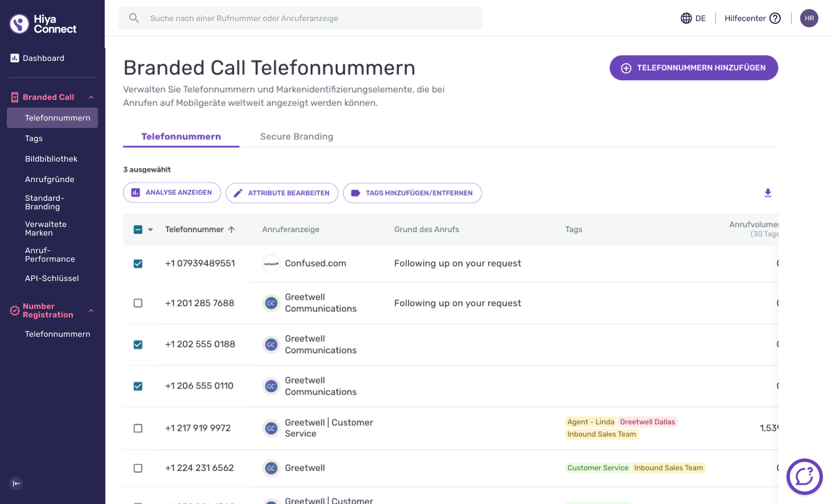Click the Hiya Connect logo
832x504 pixels.
(x=43, y=24)
